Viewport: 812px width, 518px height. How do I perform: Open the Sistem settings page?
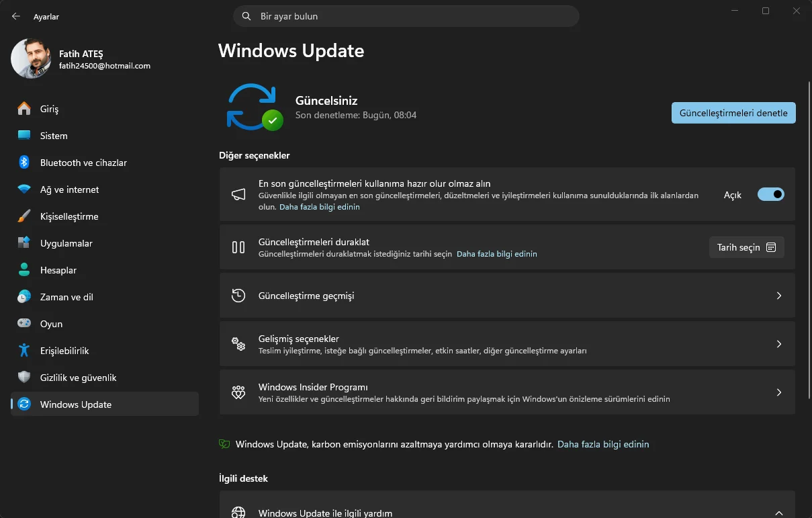(105, 136)
